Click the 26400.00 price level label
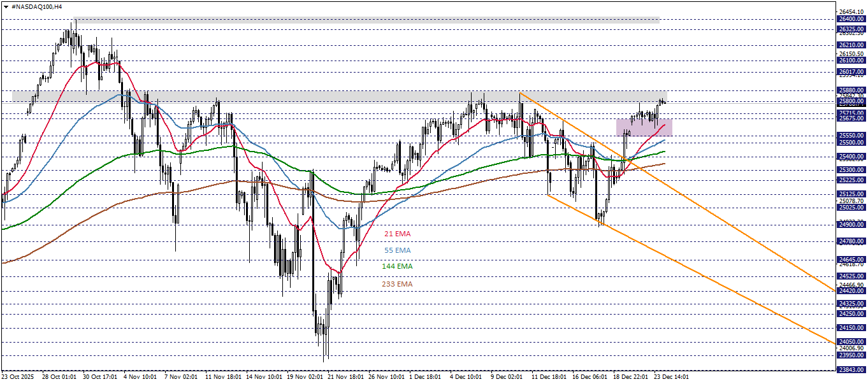 pos(853,20)
